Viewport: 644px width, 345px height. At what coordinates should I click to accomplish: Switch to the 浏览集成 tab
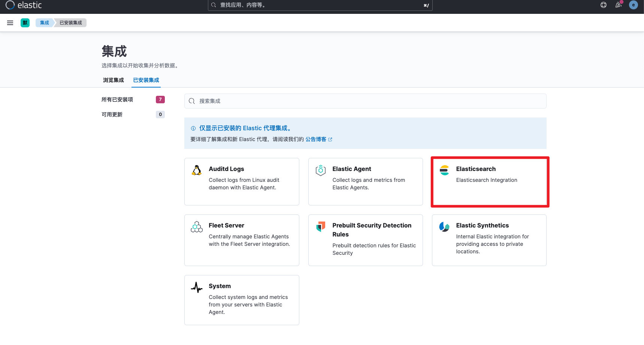(114, 80)
